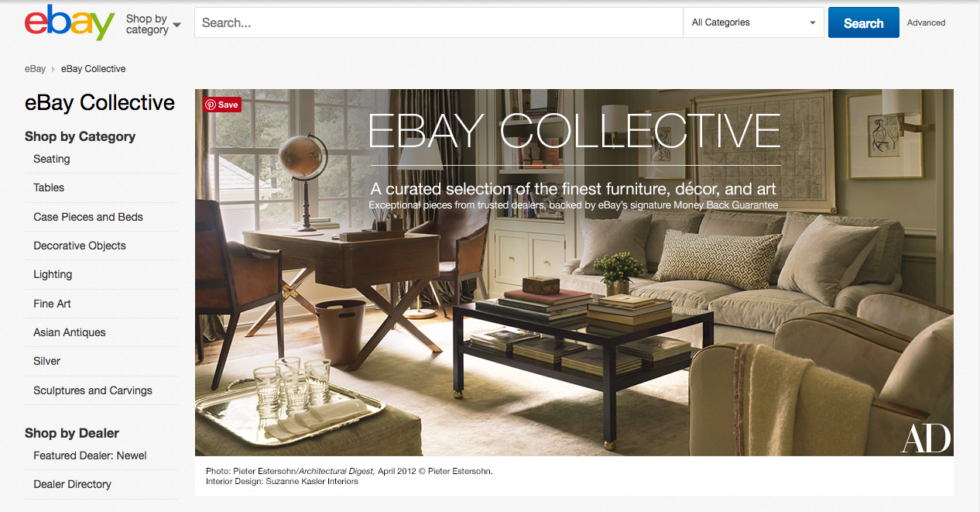
Task: Expand the Shop by category menu
Action: [x=153, y=24]
